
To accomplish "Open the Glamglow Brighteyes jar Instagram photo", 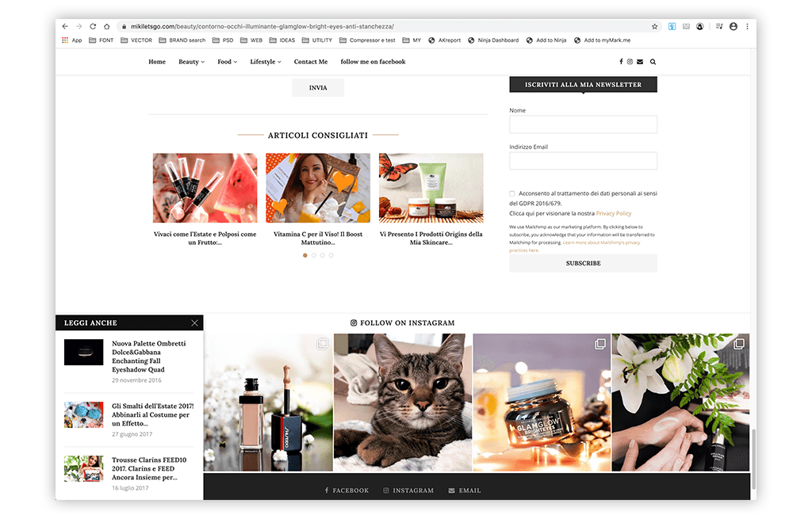I will pyautogui.click(x=542, y=403).
